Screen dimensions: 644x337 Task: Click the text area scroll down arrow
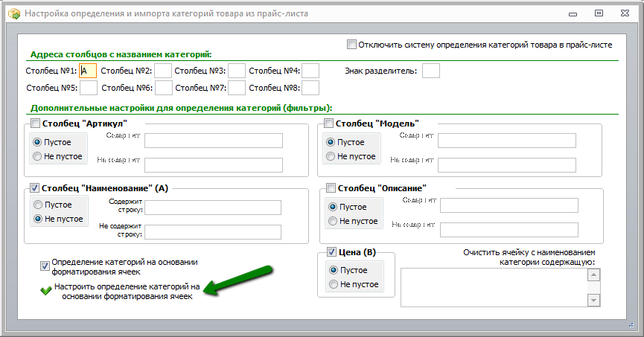point(593,300)
